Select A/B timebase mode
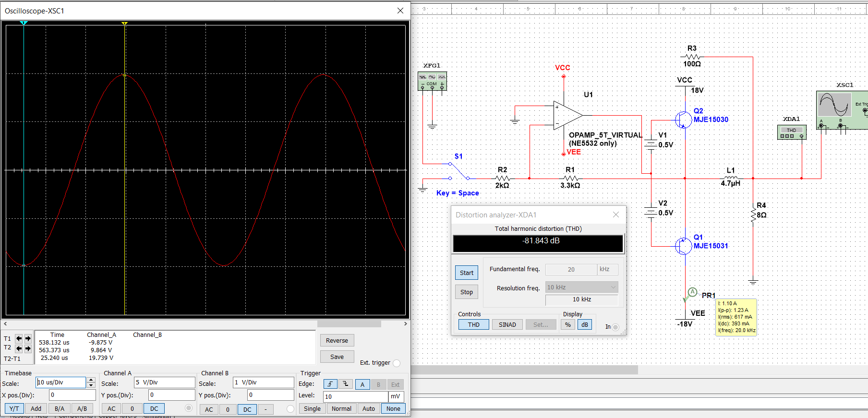Screen dimensions: 868x418 click(82, 408)
